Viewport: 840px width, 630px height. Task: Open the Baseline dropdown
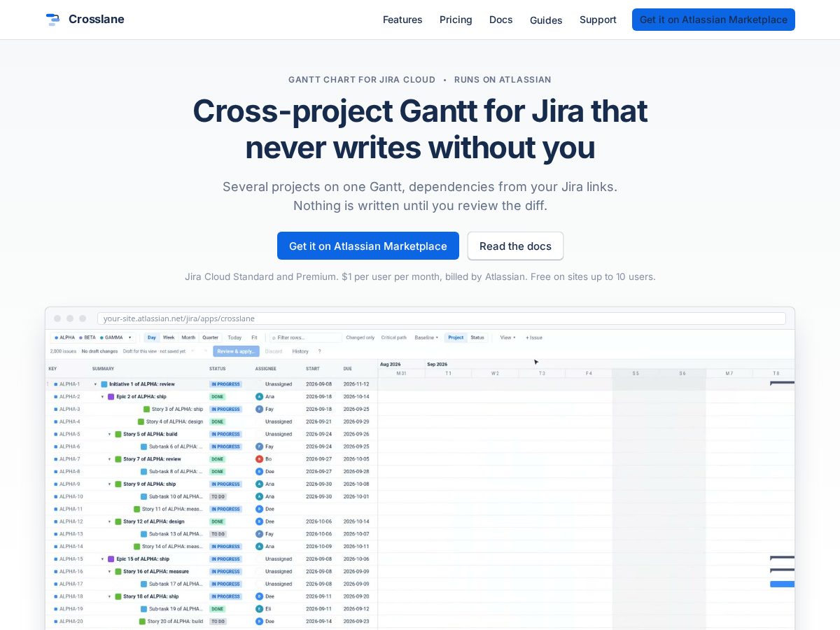[x=426, y=337]
